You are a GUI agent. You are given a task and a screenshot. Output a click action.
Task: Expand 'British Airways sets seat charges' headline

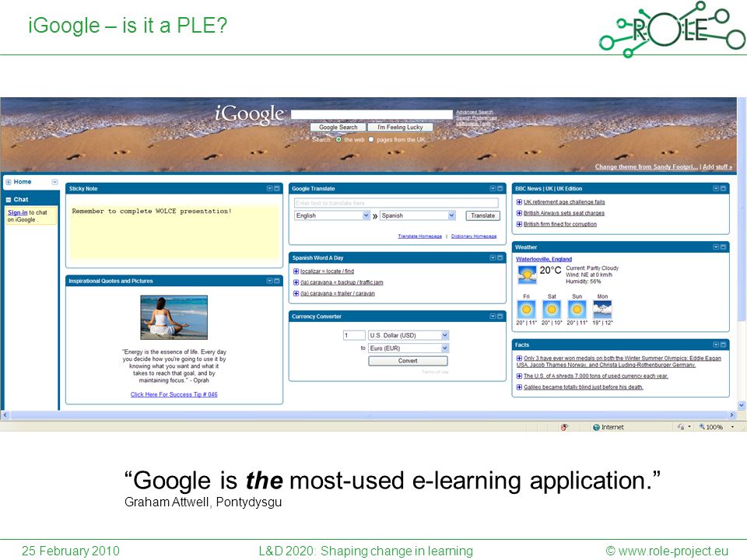pyautogui.click(x=519, y=213)
